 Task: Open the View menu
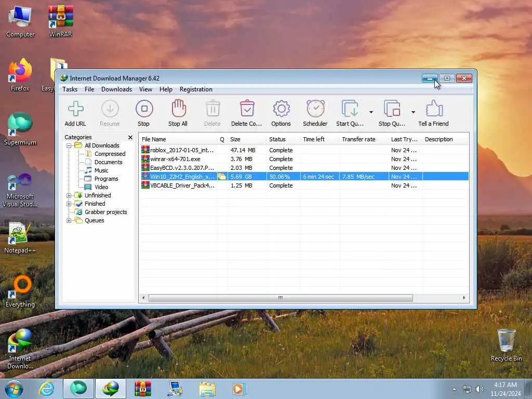click(145, 89)
